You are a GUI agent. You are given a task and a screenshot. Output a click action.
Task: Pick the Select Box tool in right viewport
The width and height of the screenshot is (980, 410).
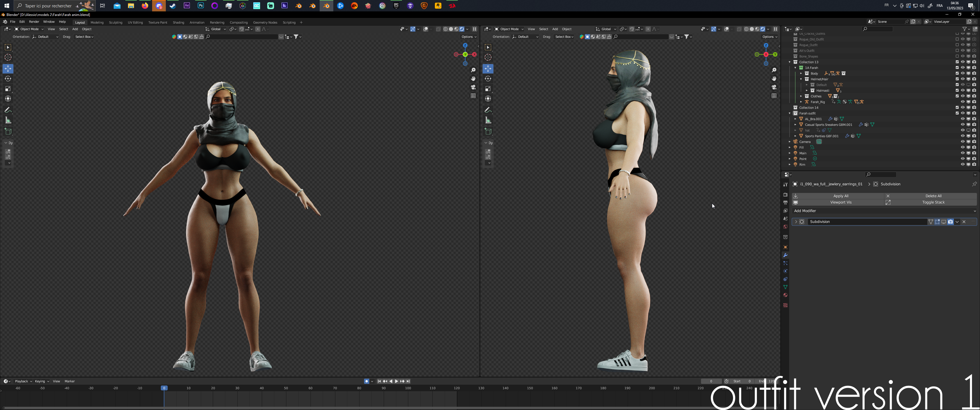(488, 47)
